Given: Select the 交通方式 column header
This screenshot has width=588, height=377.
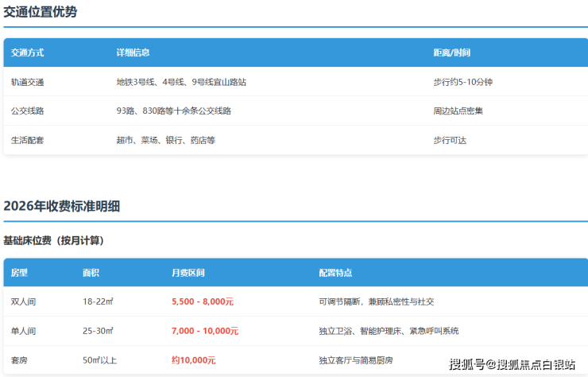Looking at the screenshot, I should tap(28, 52).
